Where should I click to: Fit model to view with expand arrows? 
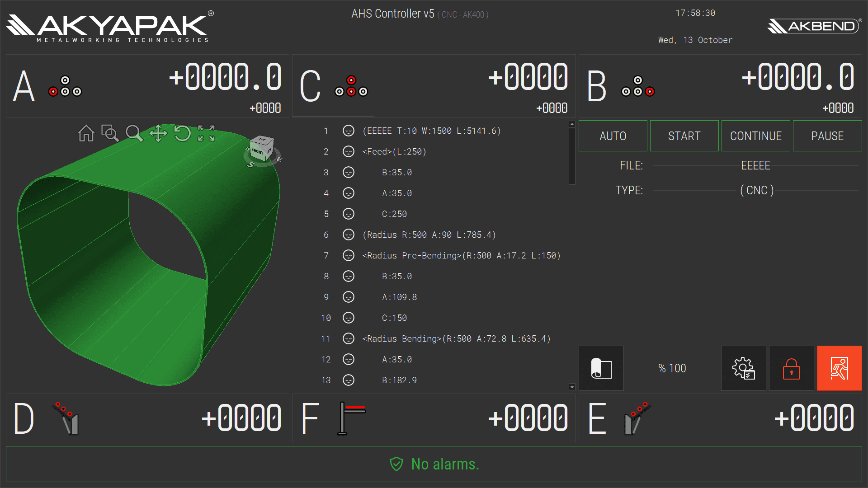click(206, 134)
